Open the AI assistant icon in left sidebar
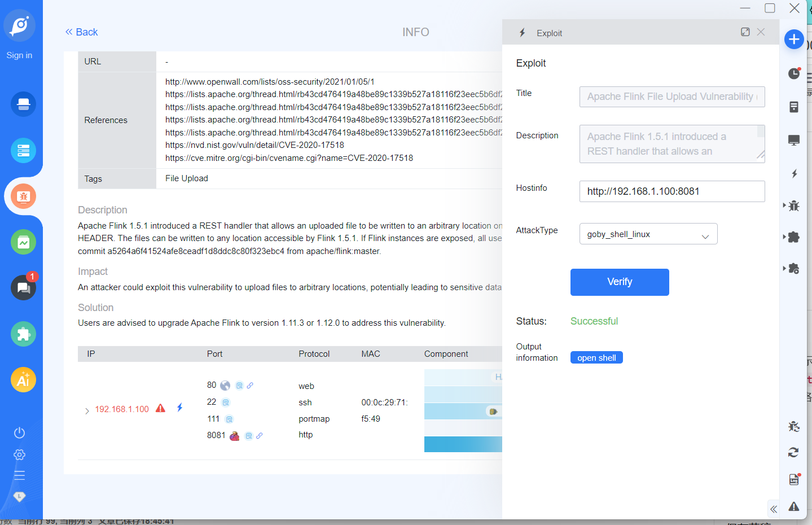Image resolution: width=812 pixels, height=525 pixels. tap(23, 380)
